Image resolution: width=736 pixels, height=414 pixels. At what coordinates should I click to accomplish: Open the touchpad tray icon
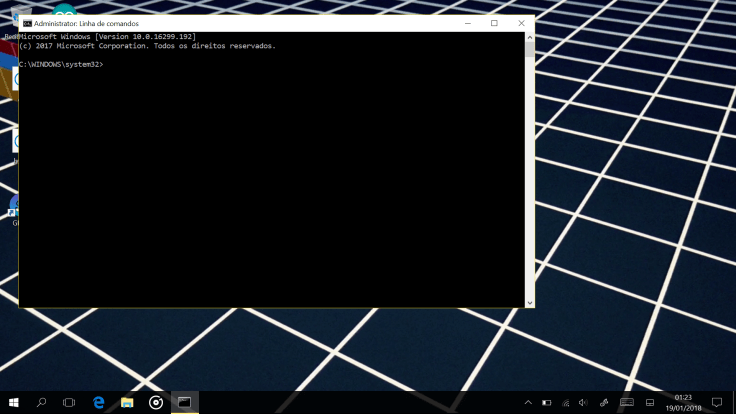click(649, 403)
